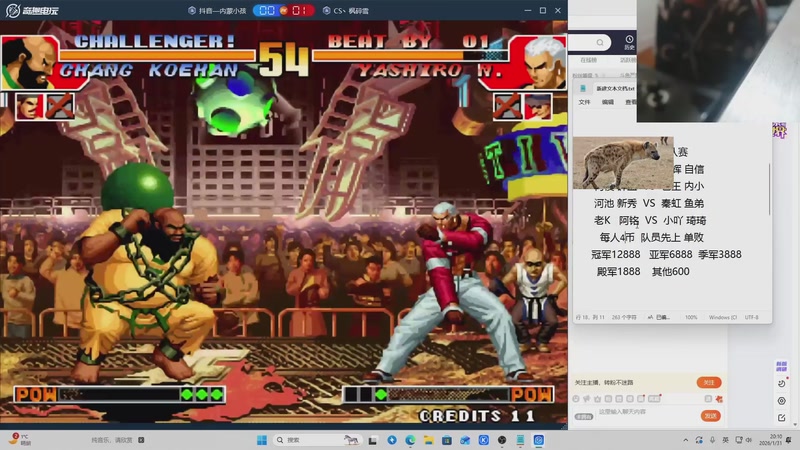Toggle the grey pill switch beside chat input
Viewport: 800px width, 450px height.
point(584,416)
